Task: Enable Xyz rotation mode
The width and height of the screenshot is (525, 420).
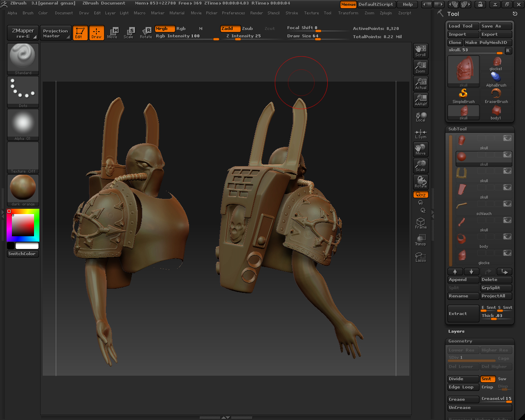Action: click(420, 194)
